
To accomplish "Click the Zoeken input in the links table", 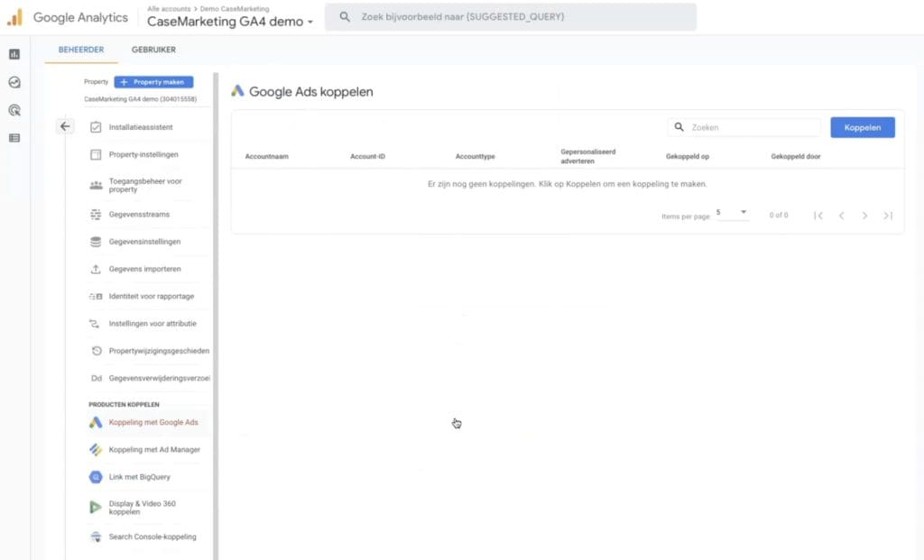I will point(744,127).
